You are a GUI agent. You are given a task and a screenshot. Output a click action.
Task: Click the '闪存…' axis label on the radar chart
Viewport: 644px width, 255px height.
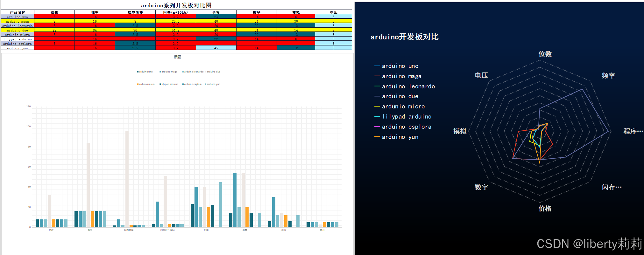612,187
